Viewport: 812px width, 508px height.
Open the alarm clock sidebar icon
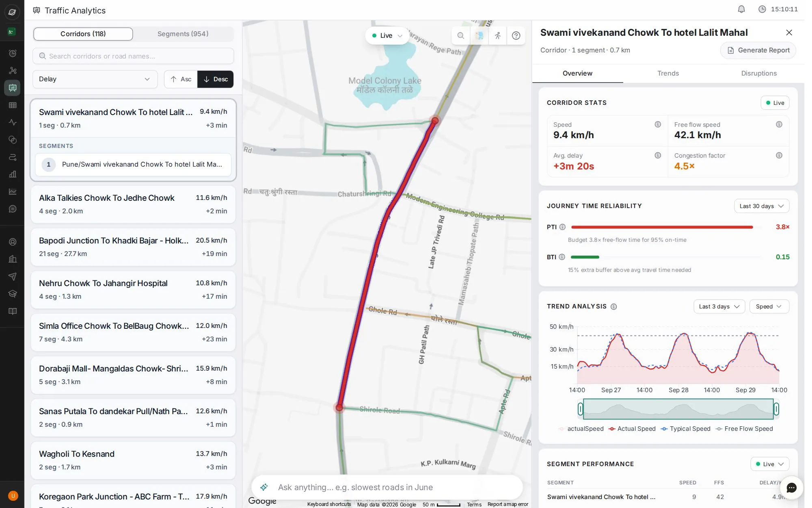point(13,53)
